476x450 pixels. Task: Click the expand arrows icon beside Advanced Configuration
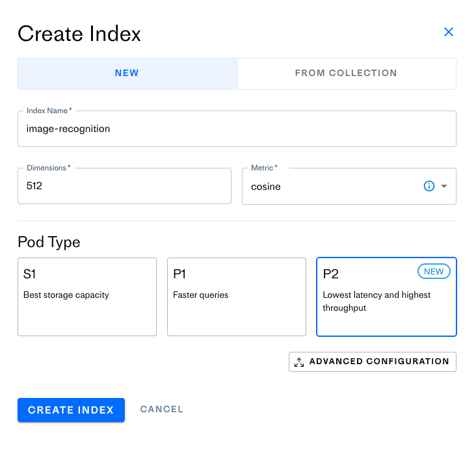click(299, 362)
